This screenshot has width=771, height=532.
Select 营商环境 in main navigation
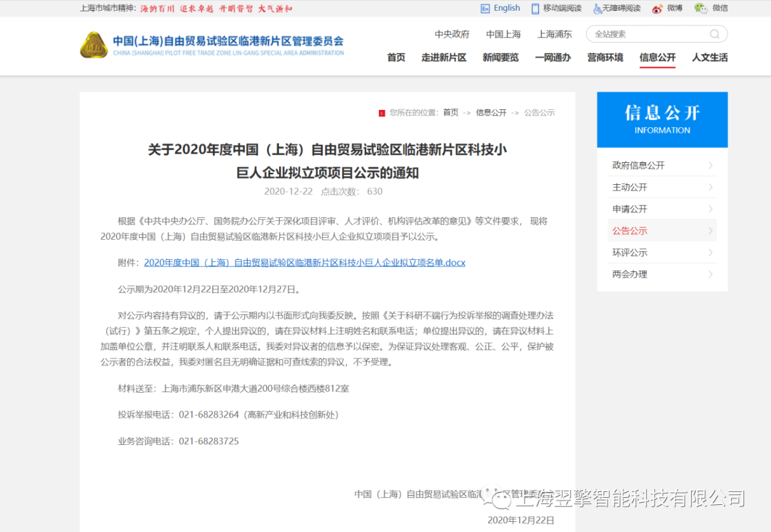[x=605, y=58]
